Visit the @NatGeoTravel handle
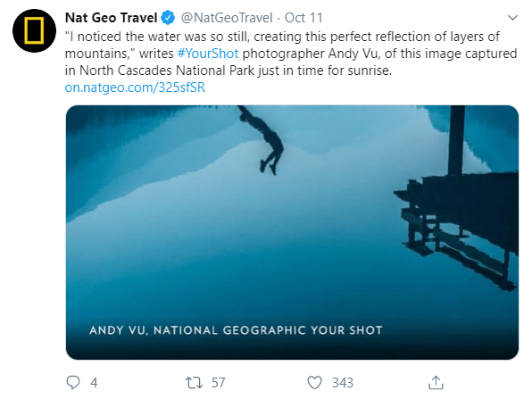This screenshot has height=399, width=532. (x=227, y=18)
